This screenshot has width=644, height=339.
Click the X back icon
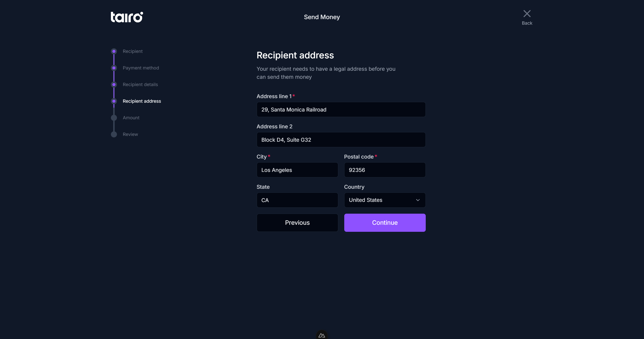pos(527,14)
